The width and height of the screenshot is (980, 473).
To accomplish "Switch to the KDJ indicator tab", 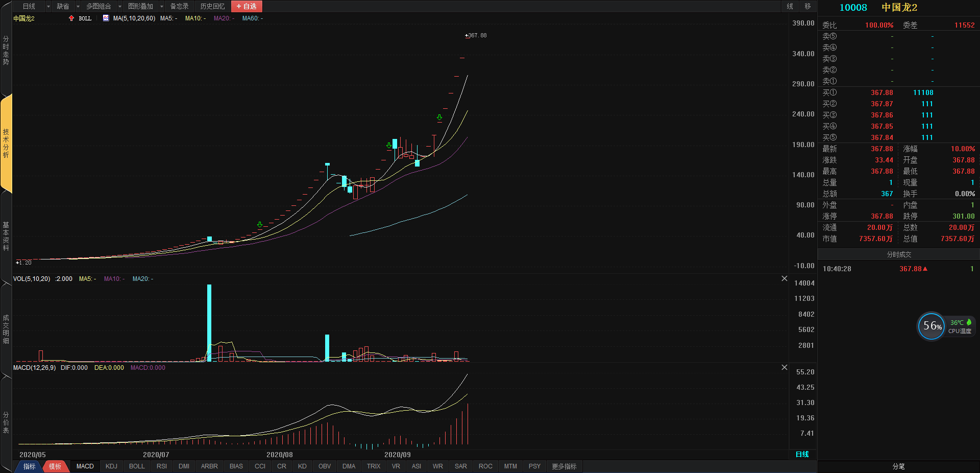I will 111,466.
